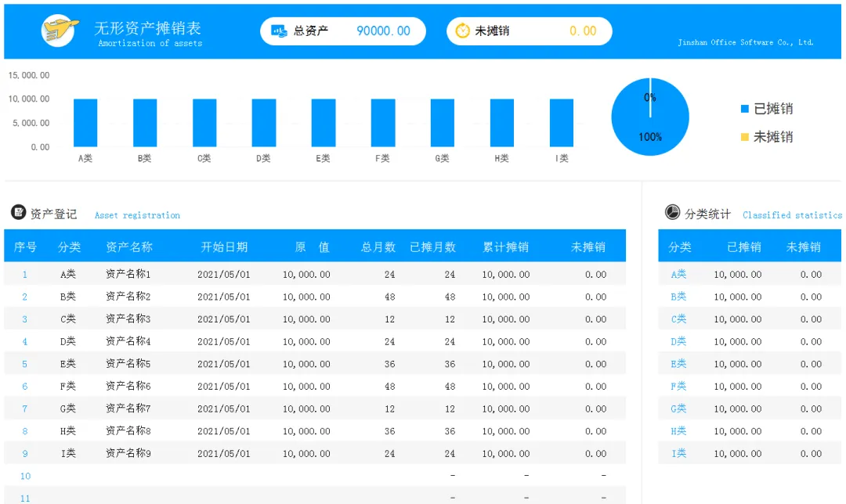
Task: Click the airplane logo icon
Action: (x=59, y=31)
